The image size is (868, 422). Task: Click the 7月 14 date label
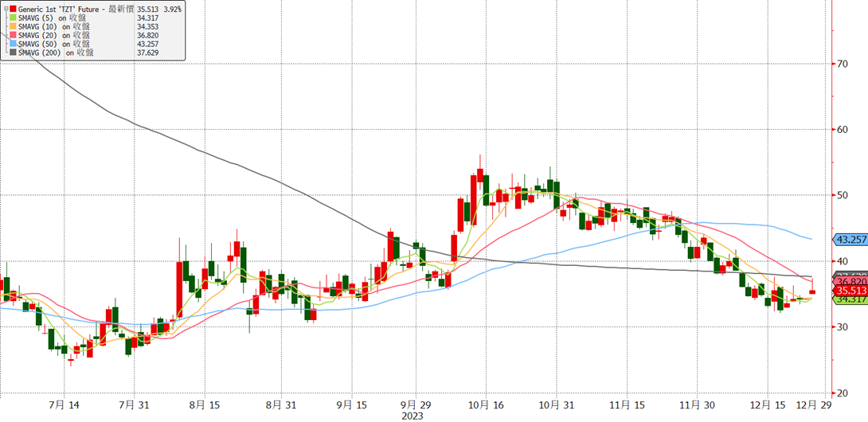pyautogui.click(x=65, y=406)
